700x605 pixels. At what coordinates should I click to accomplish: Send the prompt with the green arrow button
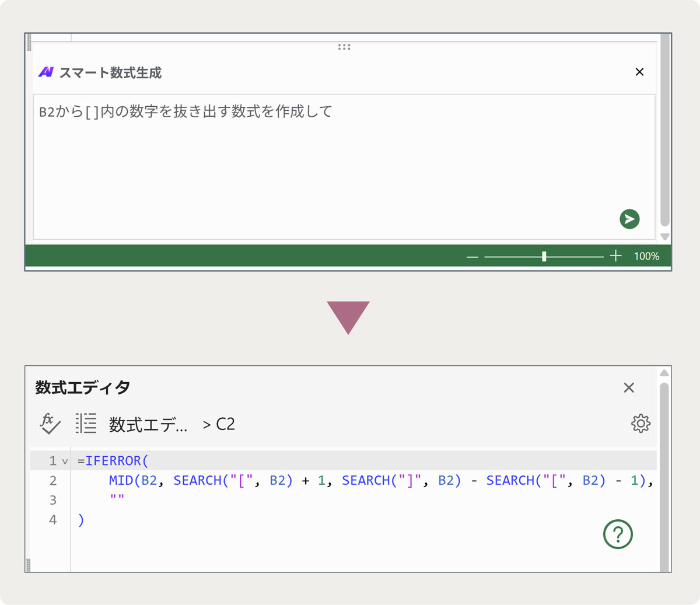(x=629, y=219)
